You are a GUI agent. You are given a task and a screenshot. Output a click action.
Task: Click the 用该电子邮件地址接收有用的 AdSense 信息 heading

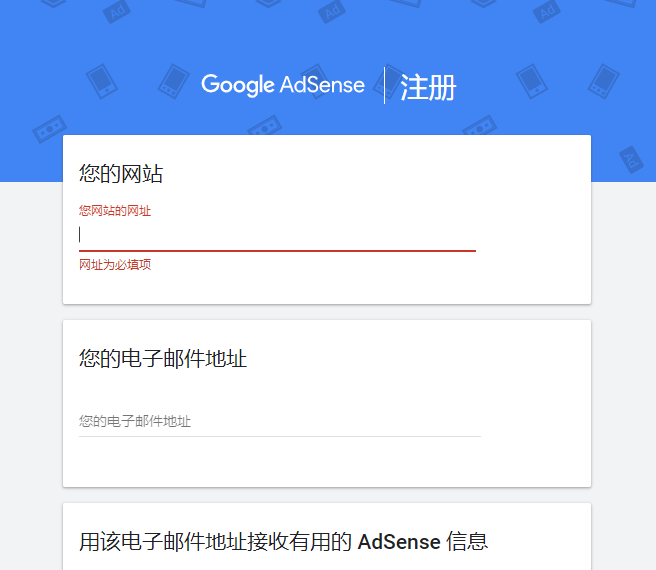click(283, 542)
